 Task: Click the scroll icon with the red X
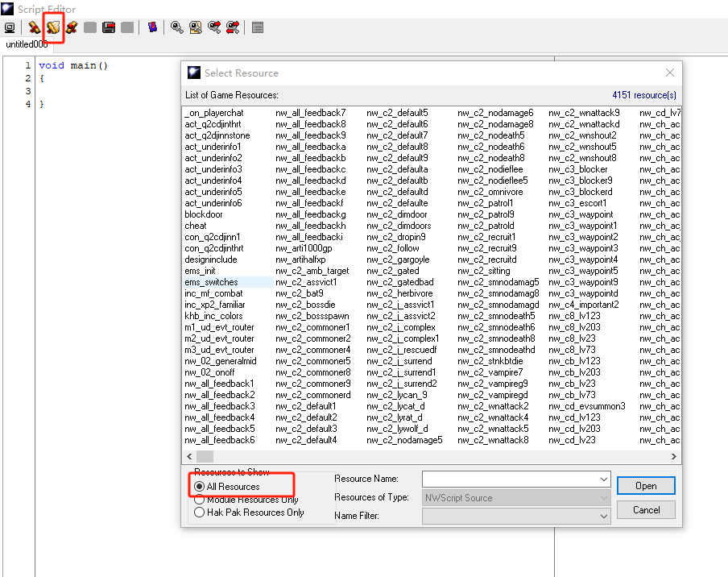72,27
